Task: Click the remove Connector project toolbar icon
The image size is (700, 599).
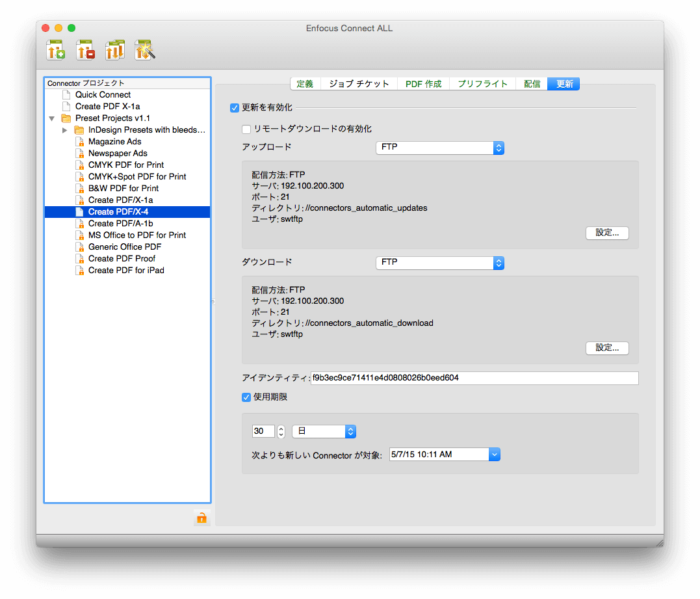Action: (85, 49)
